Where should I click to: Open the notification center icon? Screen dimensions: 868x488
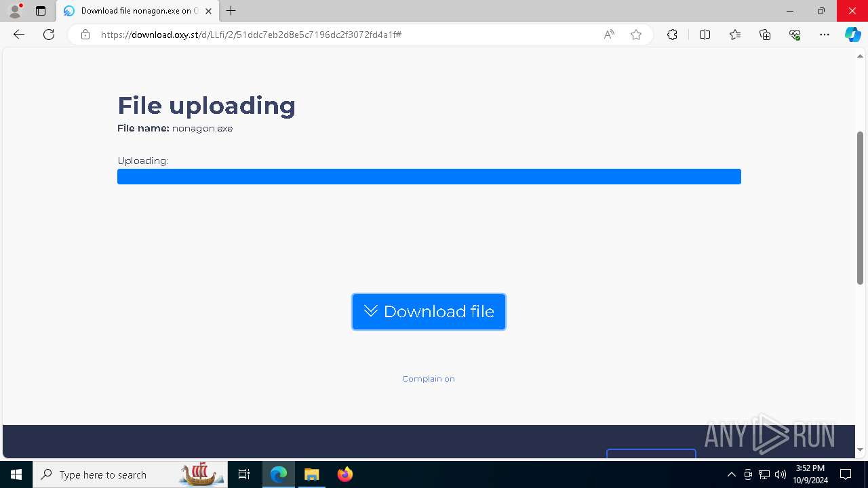click(846, 474)
